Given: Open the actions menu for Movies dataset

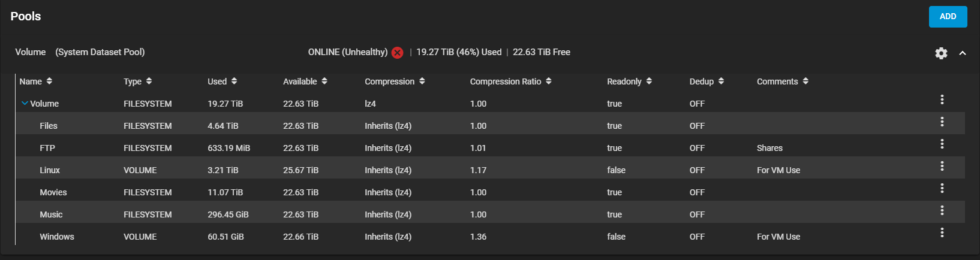Looking at the screenshot, I should pyautogui.click(x=942, y=188).
